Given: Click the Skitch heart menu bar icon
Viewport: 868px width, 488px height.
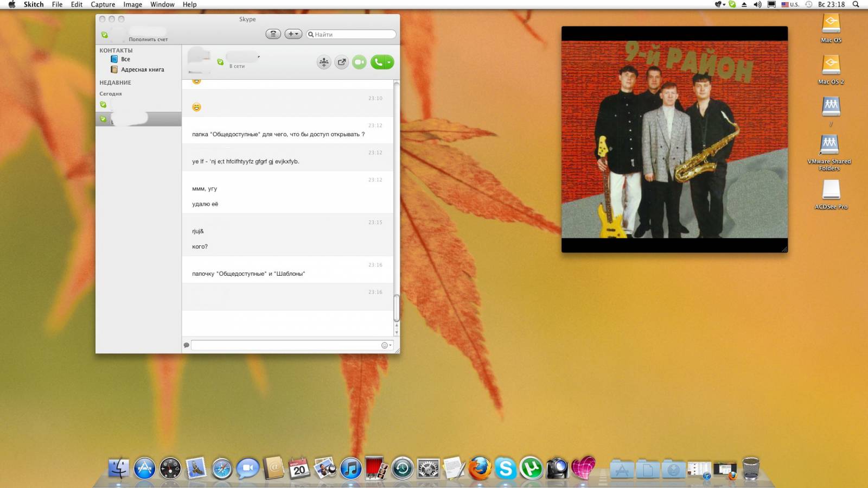Looking at the screenshot, I should tap(720, 4).
